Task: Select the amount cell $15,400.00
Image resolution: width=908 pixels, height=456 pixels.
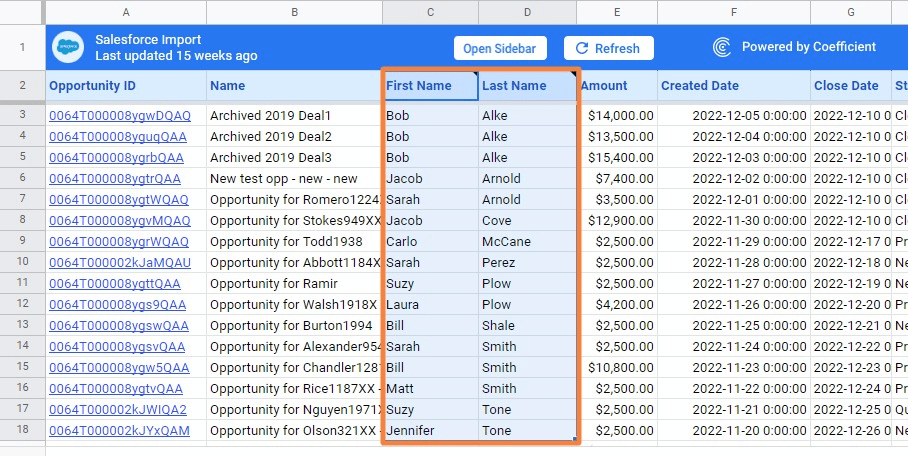Action: pos(617,157)
